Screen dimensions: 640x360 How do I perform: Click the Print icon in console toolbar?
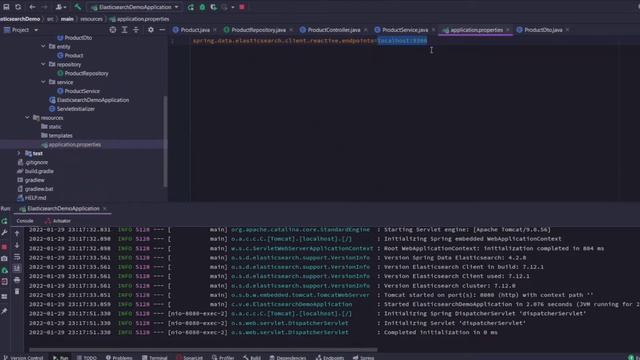pyautogui.click(x=17, y=280)
